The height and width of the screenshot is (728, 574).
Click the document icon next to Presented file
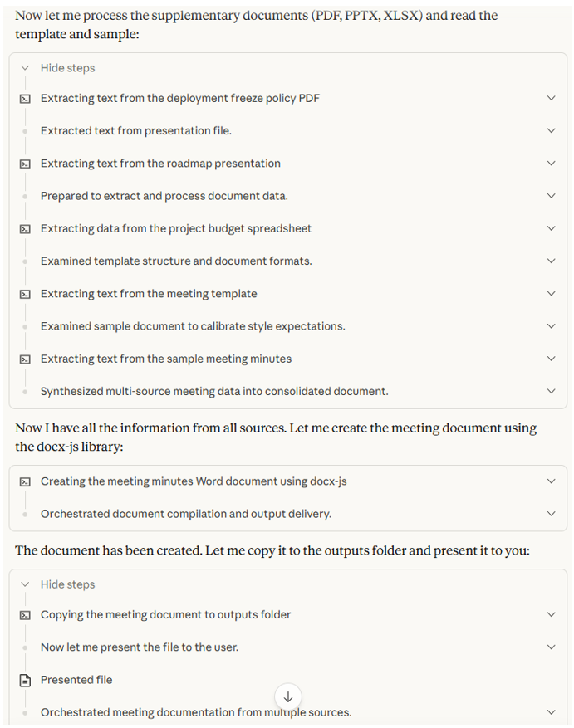pos(25,680)
